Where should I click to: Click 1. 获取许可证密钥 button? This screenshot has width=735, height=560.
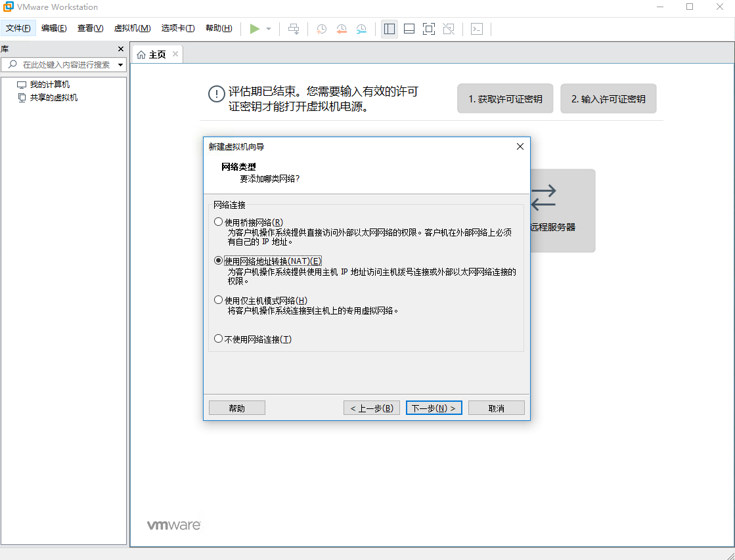(x=505, y=98)
